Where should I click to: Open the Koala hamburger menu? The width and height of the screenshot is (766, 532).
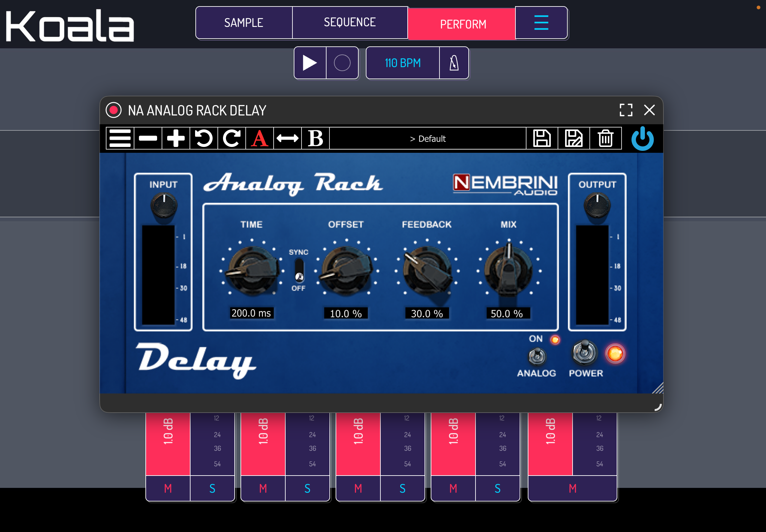[541, 23]
